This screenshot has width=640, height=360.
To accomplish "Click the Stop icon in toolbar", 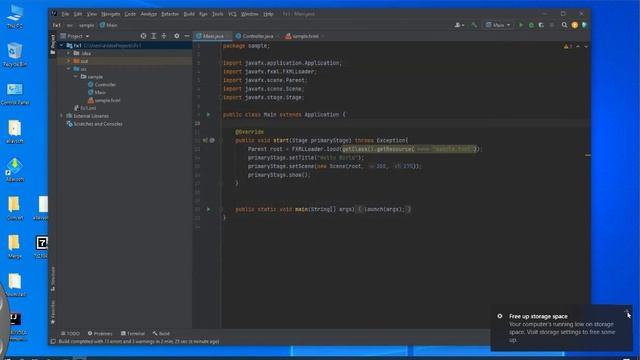I will (552, 25).
